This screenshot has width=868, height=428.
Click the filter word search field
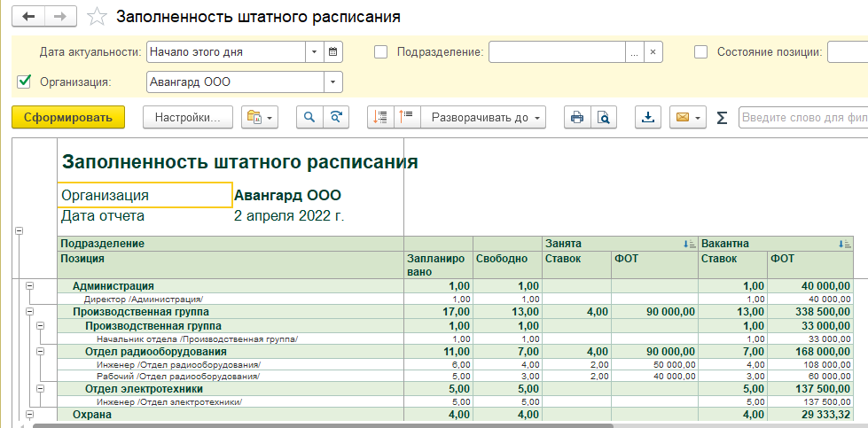(802, 117)
